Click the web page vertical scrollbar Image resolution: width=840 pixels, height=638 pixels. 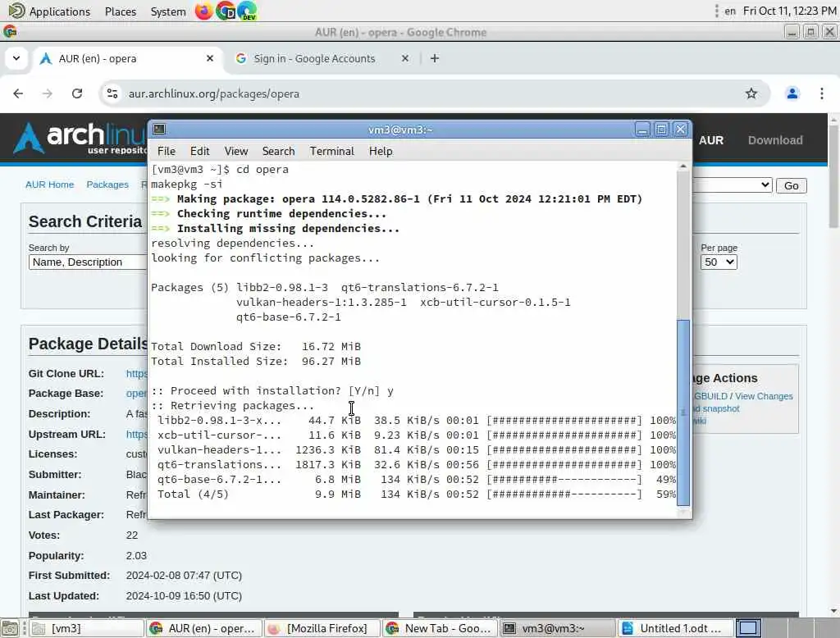pos(834,177)
